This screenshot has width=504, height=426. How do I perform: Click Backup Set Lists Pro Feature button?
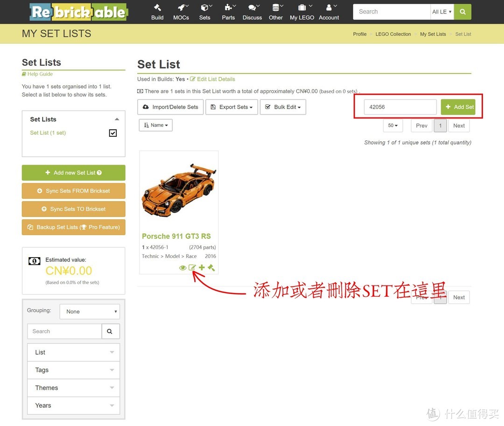point(74,227)
